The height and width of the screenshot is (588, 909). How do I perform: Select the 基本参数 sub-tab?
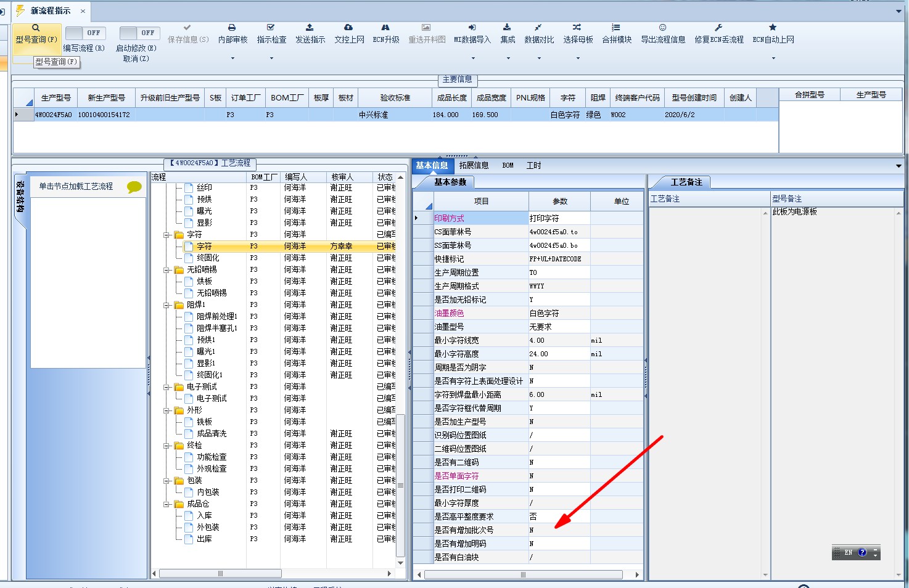pyautogui.click(x=450, y=182)
